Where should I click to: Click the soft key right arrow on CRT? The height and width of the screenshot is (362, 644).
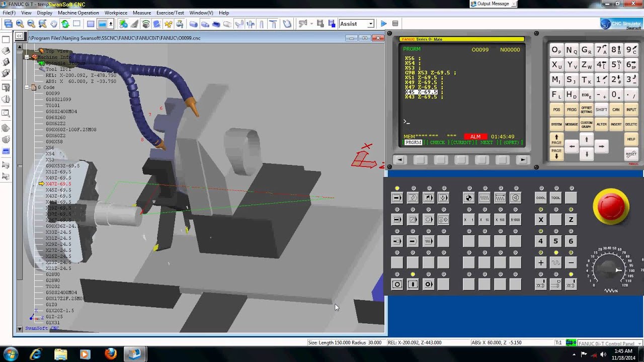click(523, 160)
